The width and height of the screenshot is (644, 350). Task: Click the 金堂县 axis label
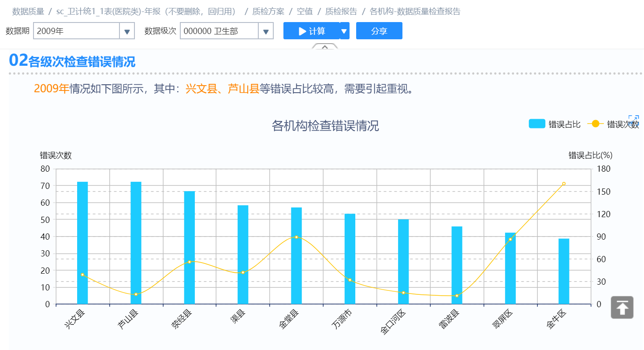click(x=289, y=319)
